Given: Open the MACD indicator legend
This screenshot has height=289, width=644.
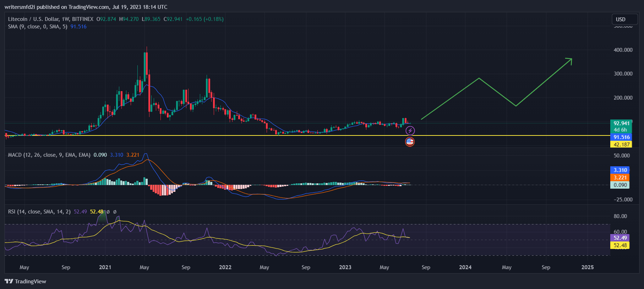Looking at the screenshot, I should click(x=49, y=155).
